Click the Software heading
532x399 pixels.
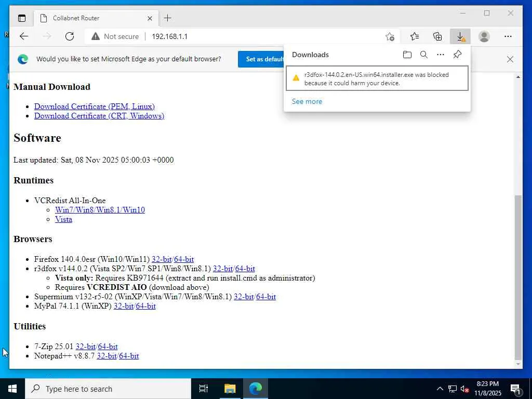[37, 138]
